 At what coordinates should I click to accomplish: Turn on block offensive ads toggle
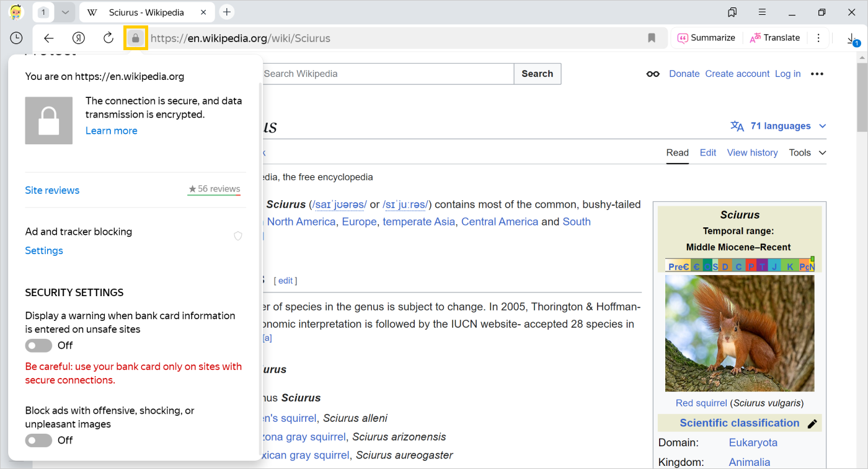(38, 441)
